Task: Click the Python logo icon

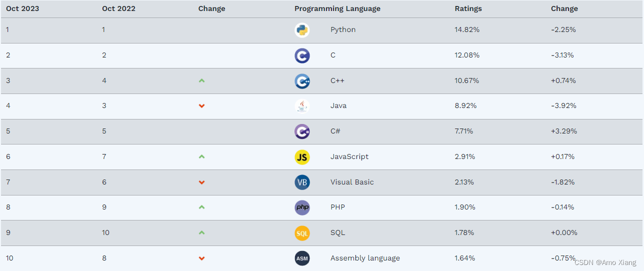Action: [302, 30]
